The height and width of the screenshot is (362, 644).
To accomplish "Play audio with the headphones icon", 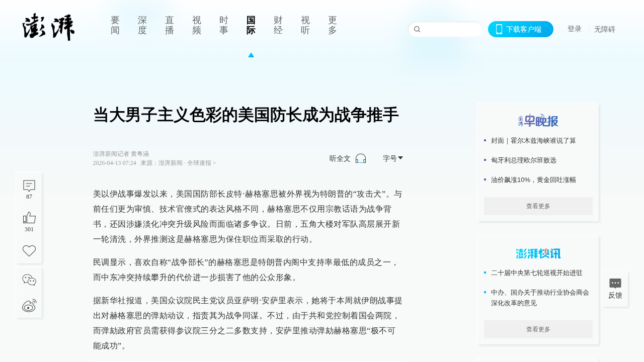I will (361, 158).
